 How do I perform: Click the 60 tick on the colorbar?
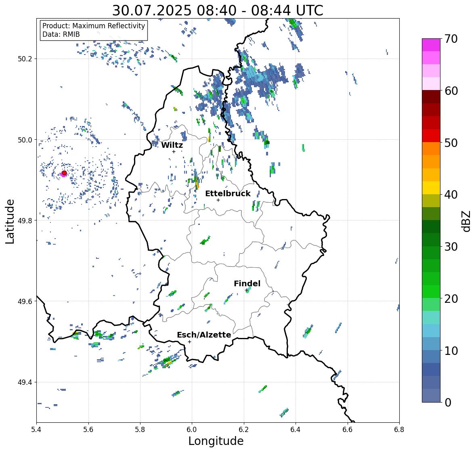tap(451, 91)
